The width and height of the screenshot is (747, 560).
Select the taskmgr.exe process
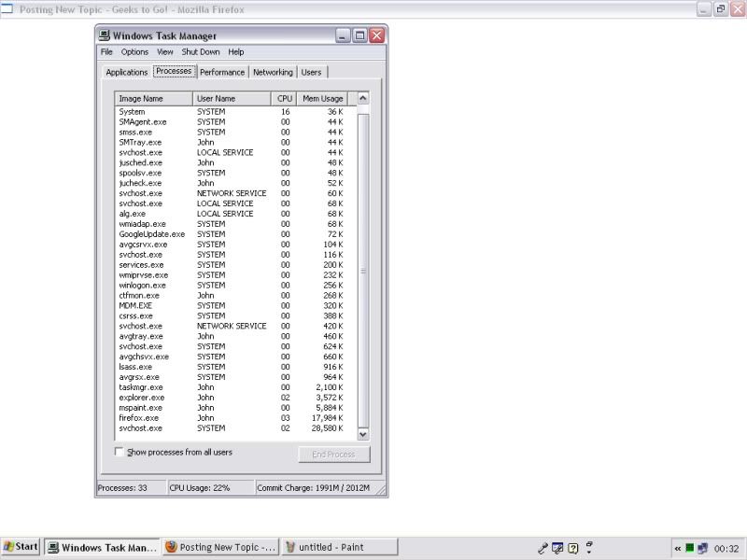click(x=236, y=387)
